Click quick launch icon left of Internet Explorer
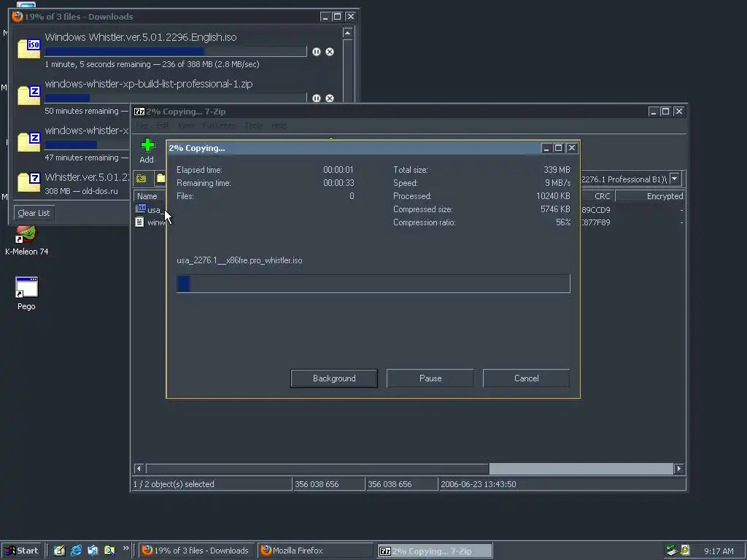The width and height of the screenshot is (747, 560). coord(59,551)
